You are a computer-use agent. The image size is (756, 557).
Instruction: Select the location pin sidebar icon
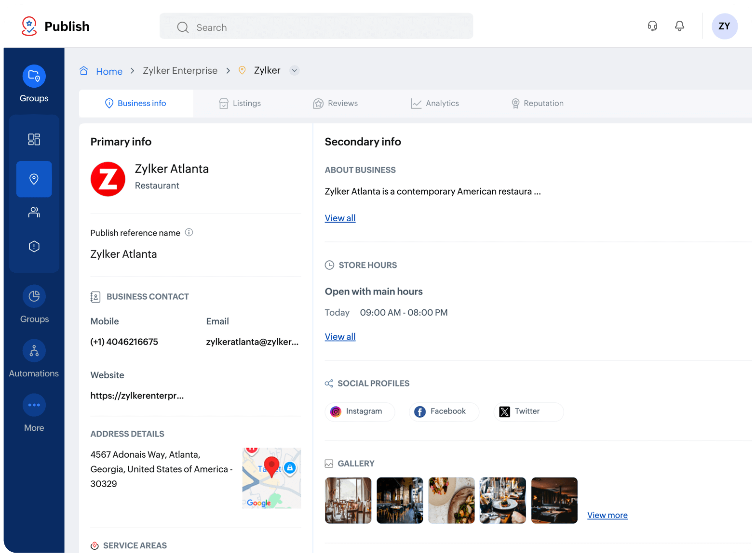(34, 179)
